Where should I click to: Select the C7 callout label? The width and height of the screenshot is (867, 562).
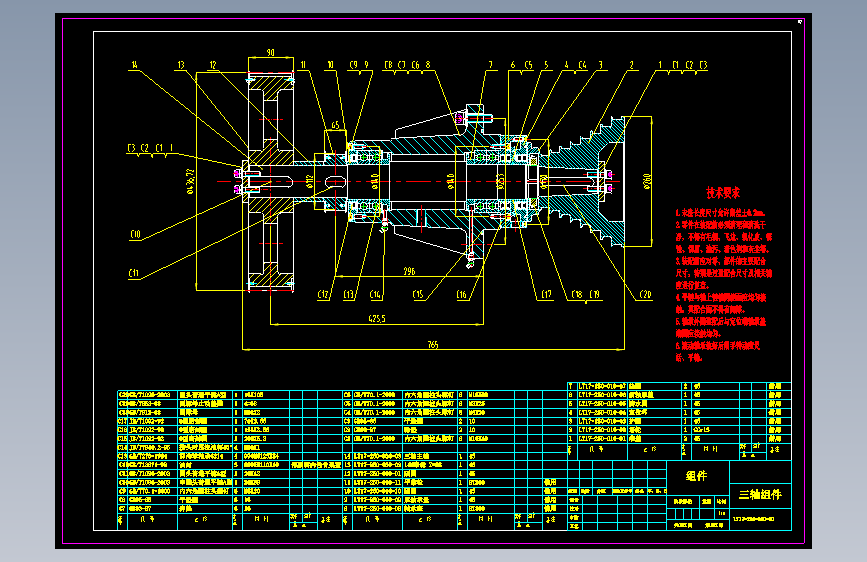pyautogui.click(x=402, y=65)
